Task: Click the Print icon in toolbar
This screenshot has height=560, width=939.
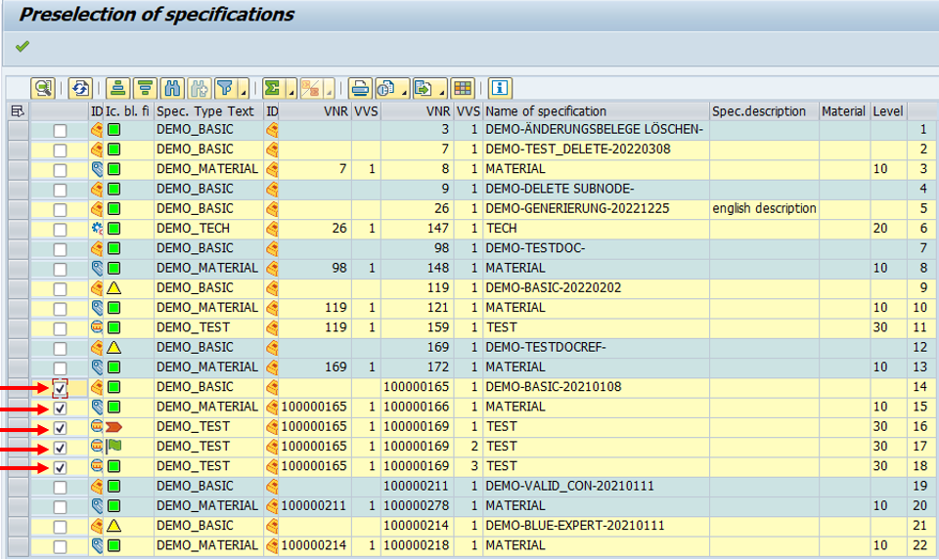Action: point(361,88)
